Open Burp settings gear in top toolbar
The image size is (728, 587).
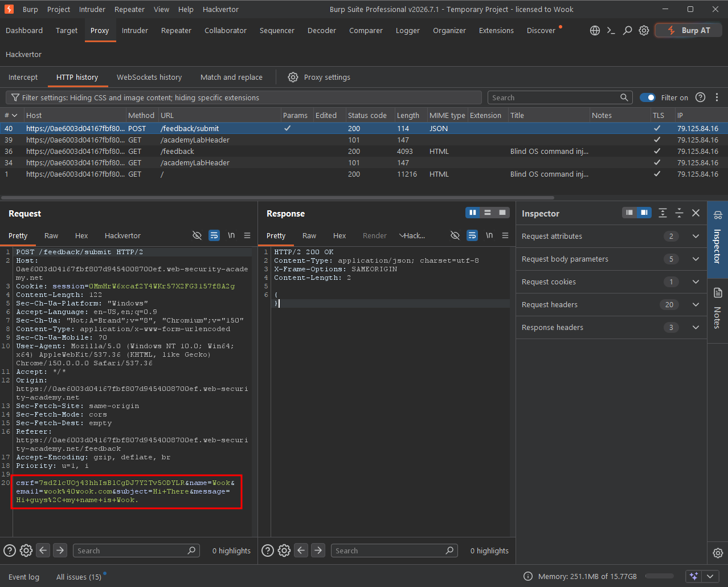point(644,31)
